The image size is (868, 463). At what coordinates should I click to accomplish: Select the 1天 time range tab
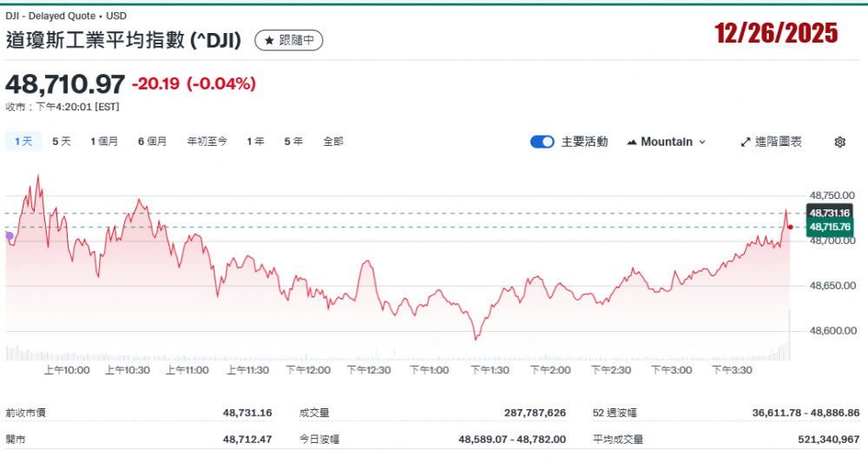[x=23, y=141]
